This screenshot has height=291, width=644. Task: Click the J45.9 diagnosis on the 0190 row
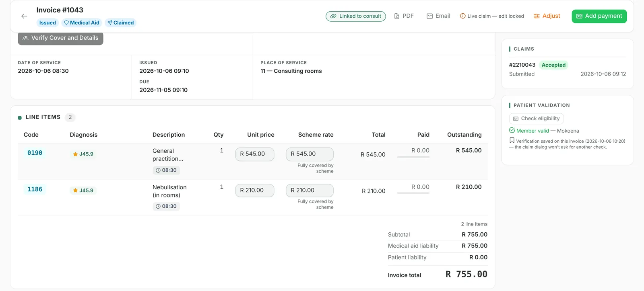[x=83, y=154]
